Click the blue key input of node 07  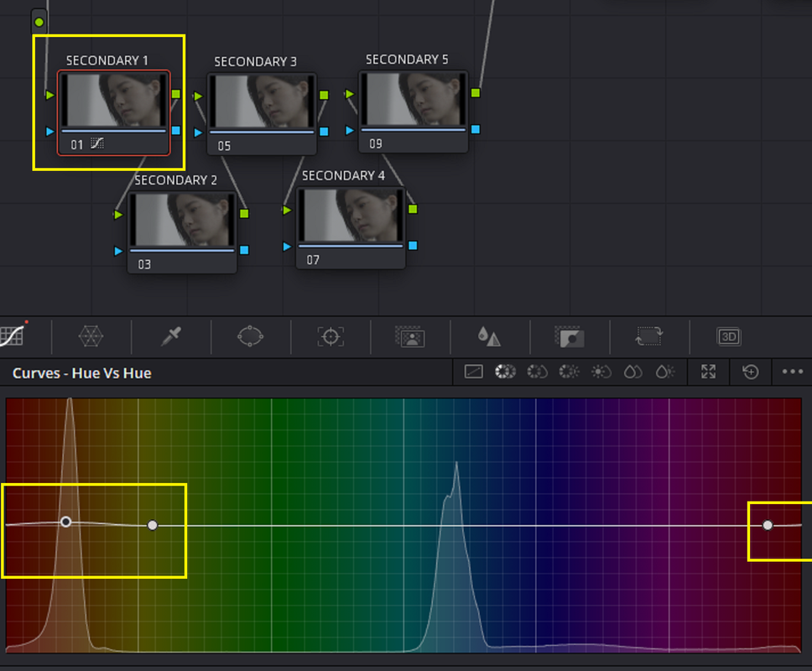tap(287, 247)
